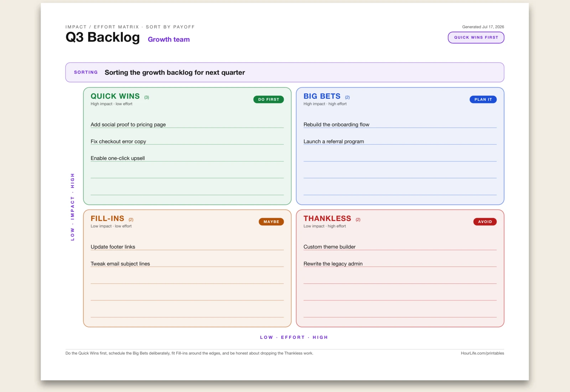Image resolution: width=570 pixels, height=392 pixels.
Task: Click the QUICK WINS FIRST pill badge
Action: coord(476,37)
